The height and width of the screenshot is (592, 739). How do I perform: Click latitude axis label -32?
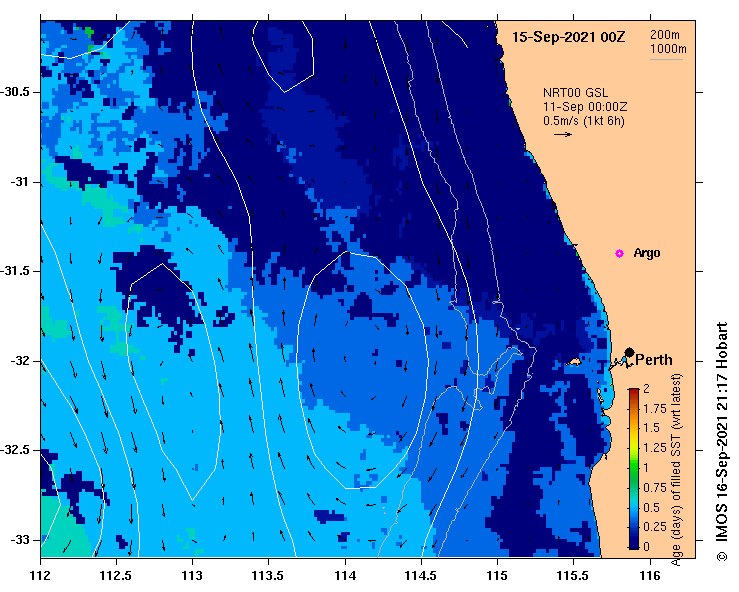[19, 361]
